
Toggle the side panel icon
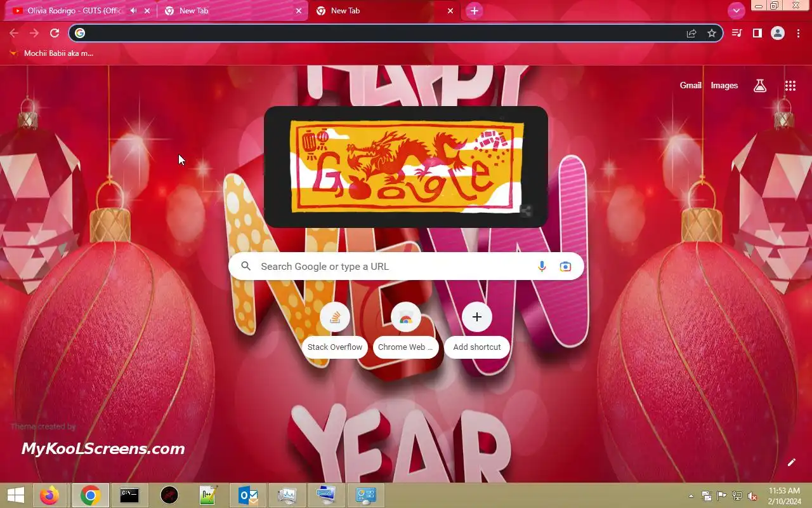coord(757,33)
